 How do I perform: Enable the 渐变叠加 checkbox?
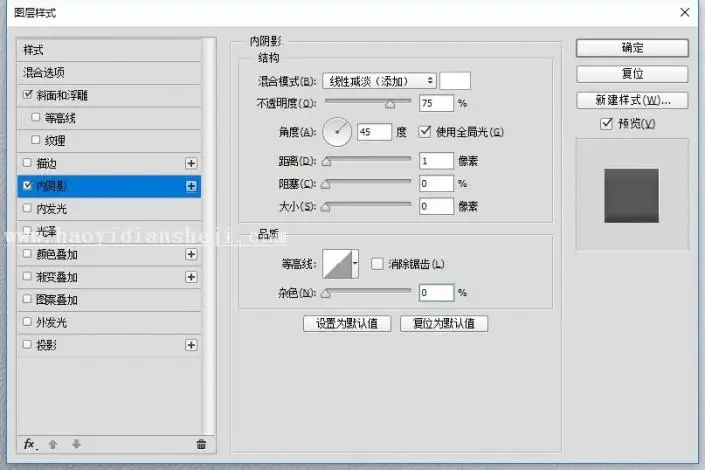click(x=27, y=276)
